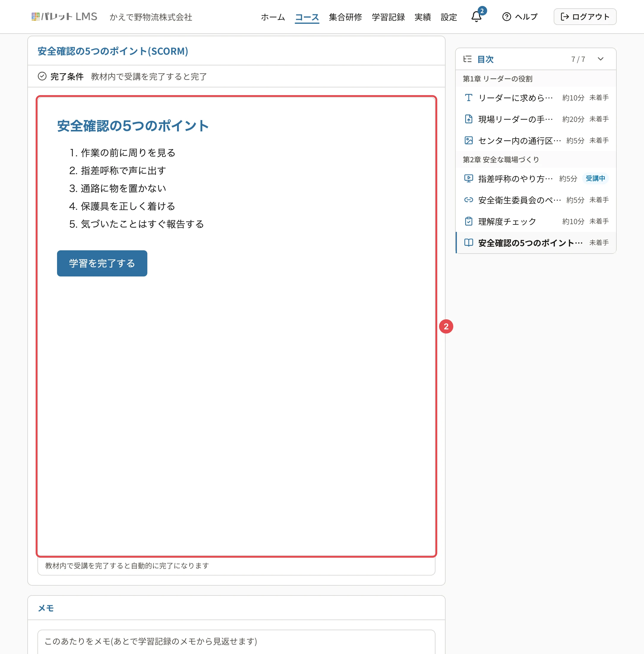Click the 学習を完了する button
Viewport: 644px width, 654px height.
(x=102, y=263)
